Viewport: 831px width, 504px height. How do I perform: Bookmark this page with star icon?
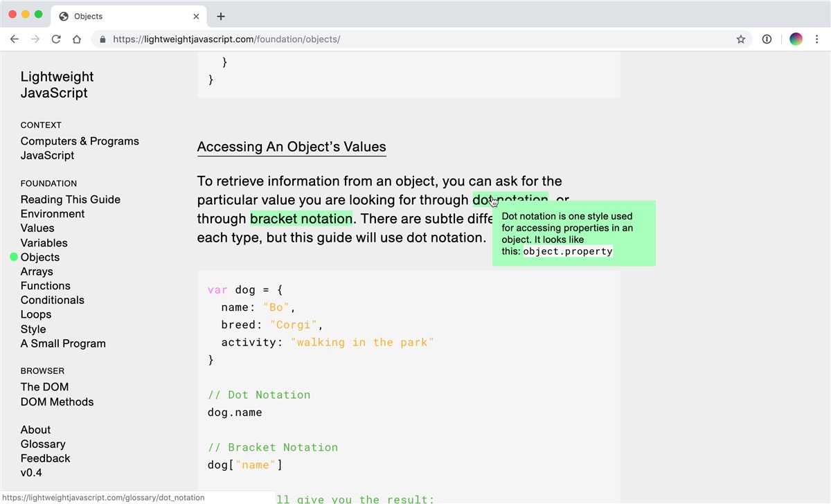click(x=741, y=39)
